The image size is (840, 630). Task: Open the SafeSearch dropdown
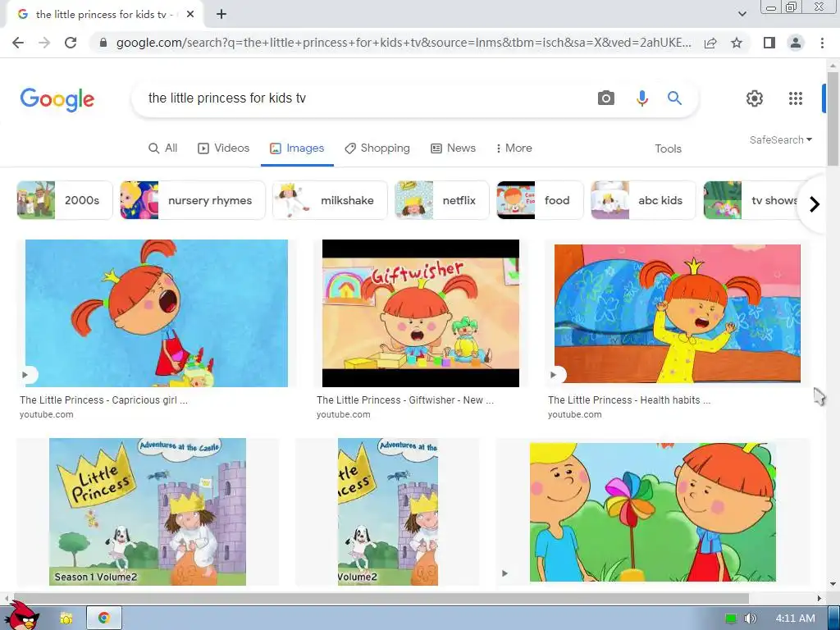781,139
